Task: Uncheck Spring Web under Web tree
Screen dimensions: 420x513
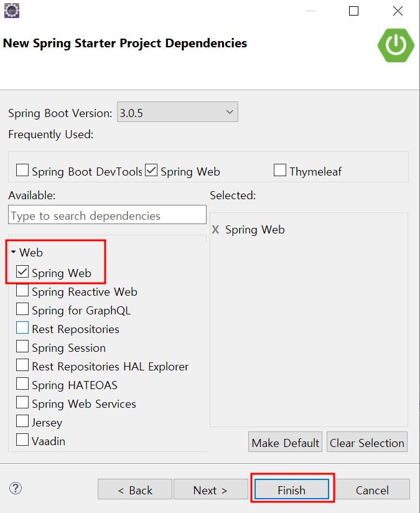Action: [x=22, y=271]
